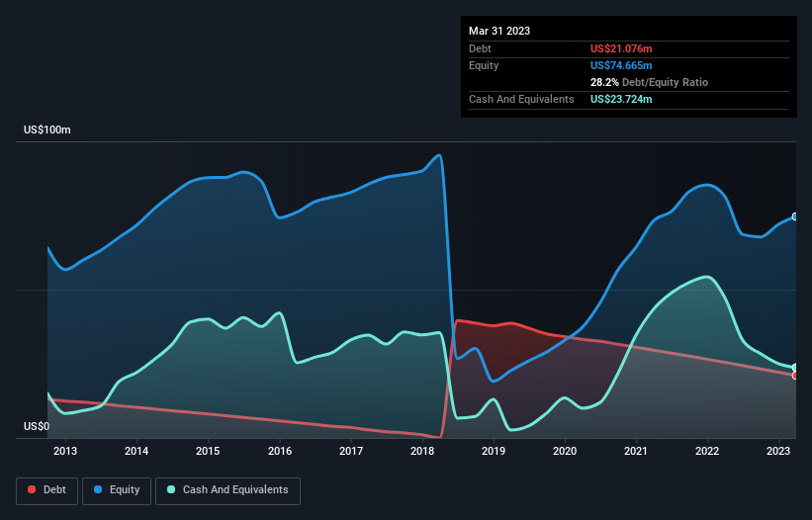Click Cash And Equivalents tooltip label
Screen dimensions: 812x520
(521, 99)
